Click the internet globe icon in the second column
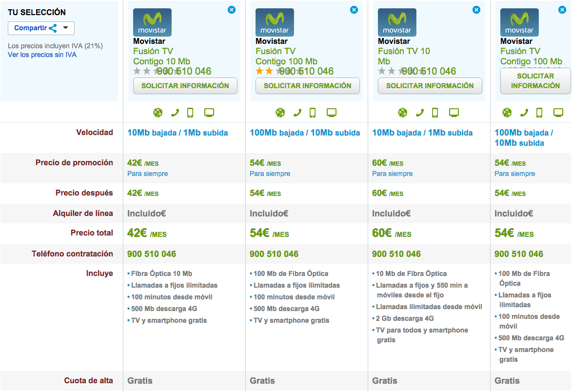The image size is (572, 392). click(280, 113)
